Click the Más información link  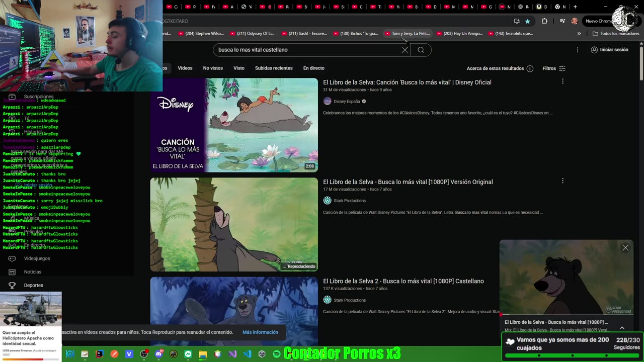pos(260,332)
